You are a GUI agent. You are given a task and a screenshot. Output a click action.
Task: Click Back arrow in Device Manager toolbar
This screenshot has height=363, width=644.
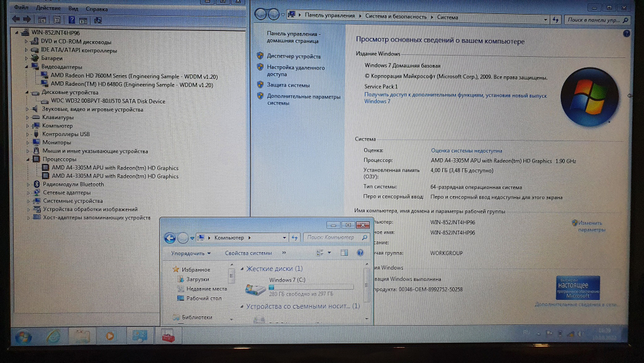pos(16,19)
